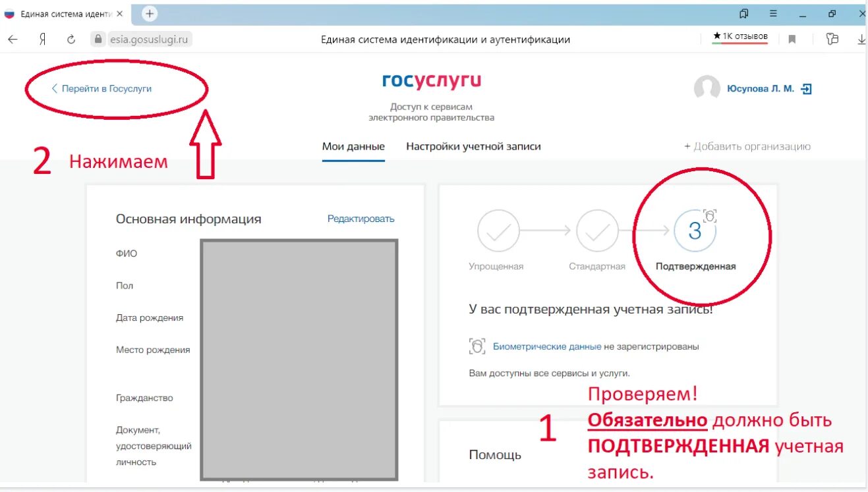Open Юсупова Л. М. profile name
Screen dimensions: 868x492
[760, 88]
